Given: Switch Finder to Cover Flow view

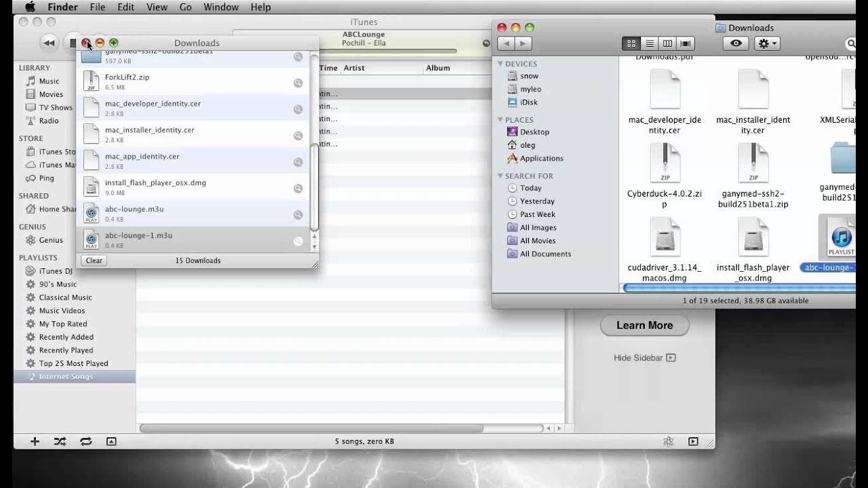Looking at the screenshot, I should coord(686,43).
